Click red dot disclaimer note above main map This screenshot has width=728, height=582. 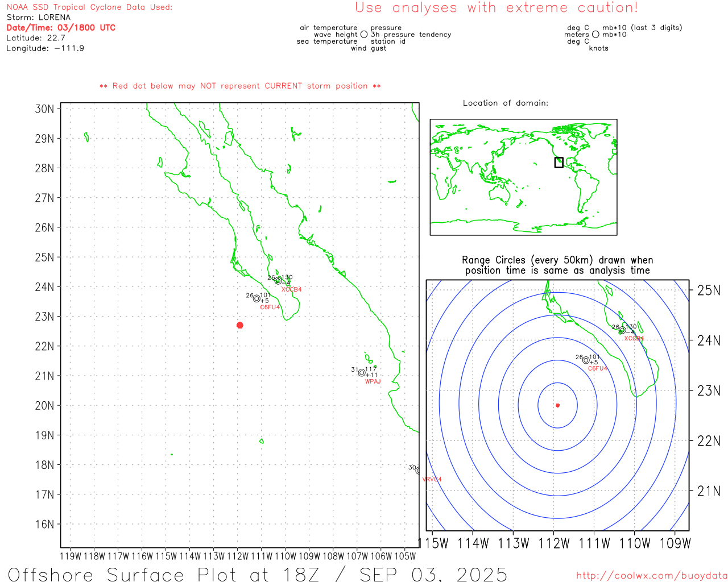coord(240,86)
